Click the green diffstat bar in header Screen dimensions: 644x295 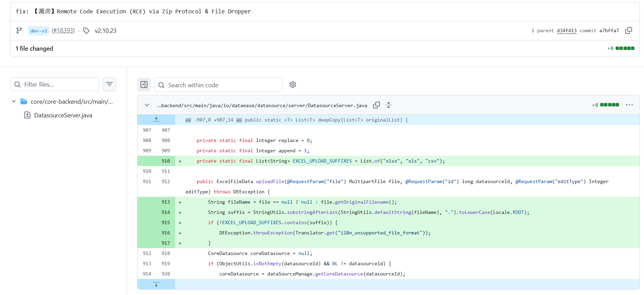tap(625, 48)
